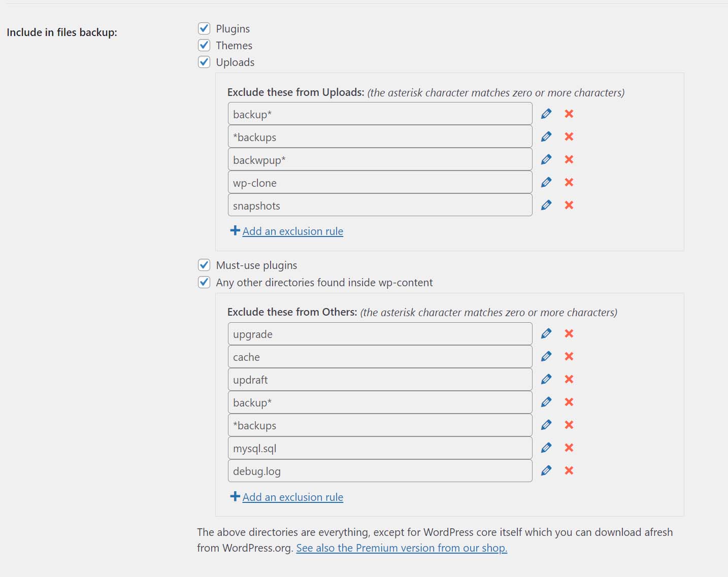
Task: Click inside the wp-clone input field
Action: pos(379,182)
